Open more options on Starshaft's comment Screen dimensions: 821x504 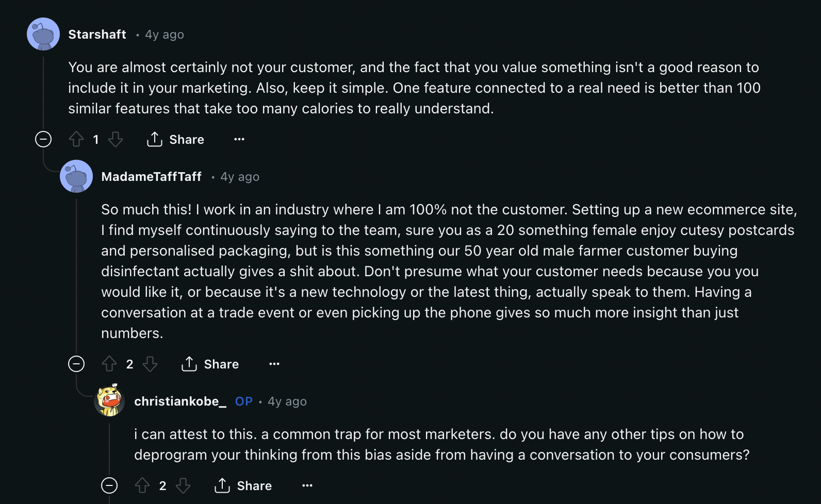(239, 139)
